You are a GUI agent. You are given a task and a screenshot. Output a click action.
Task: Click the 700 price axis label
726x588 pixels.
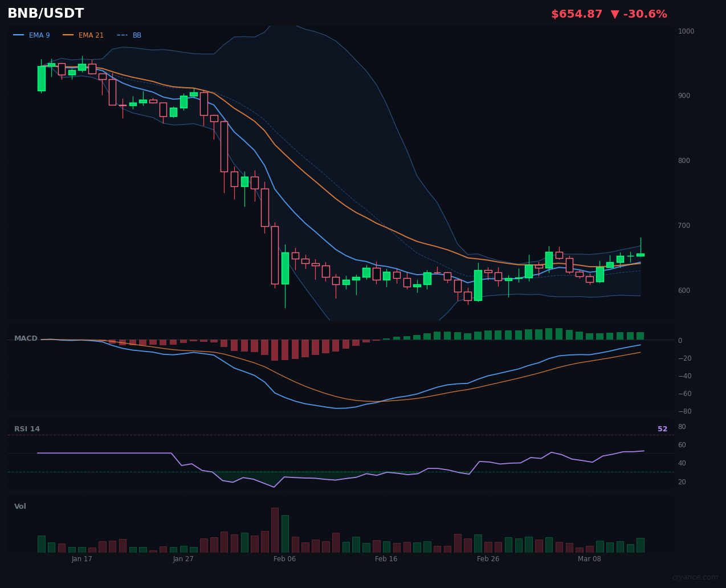[x=683, y=225]
